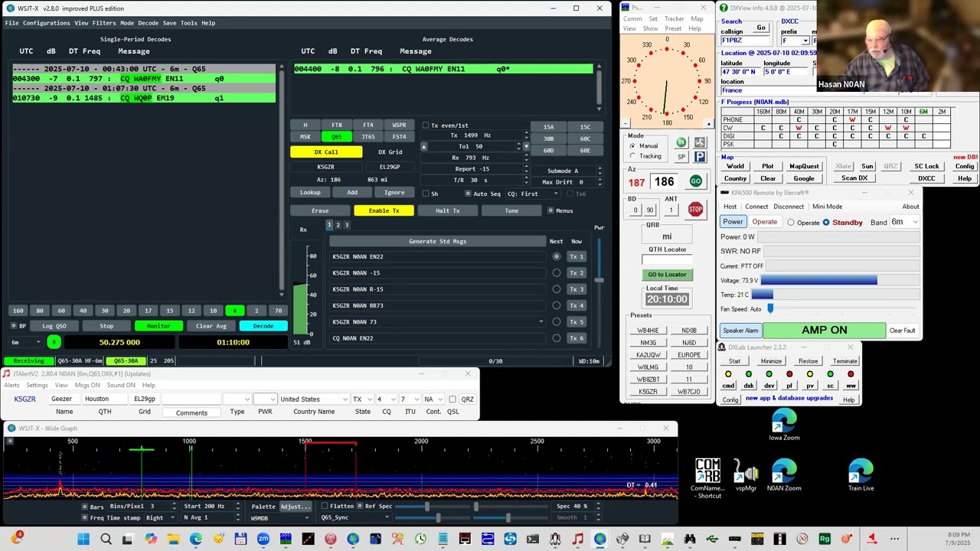The height and width of the screenshot is (551, 980).
Task: Click the DXView green help question icon
Action: pos(723,8)
